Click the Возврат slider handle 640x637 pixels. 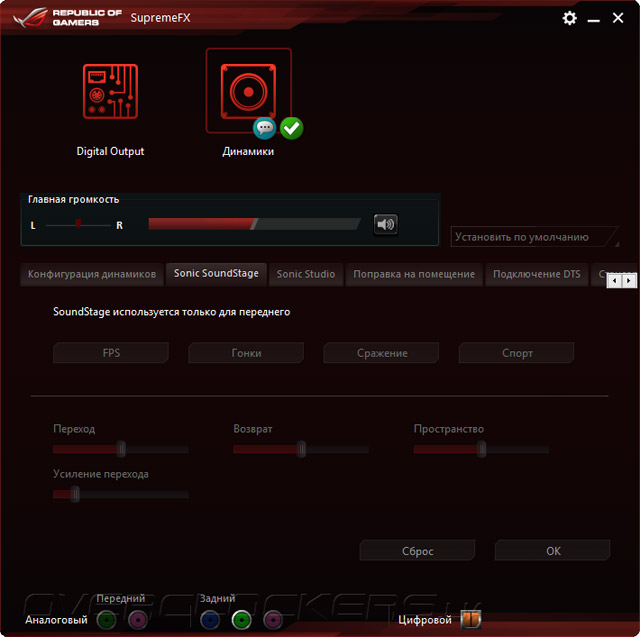pyautogui.click(x=301, y=449)
